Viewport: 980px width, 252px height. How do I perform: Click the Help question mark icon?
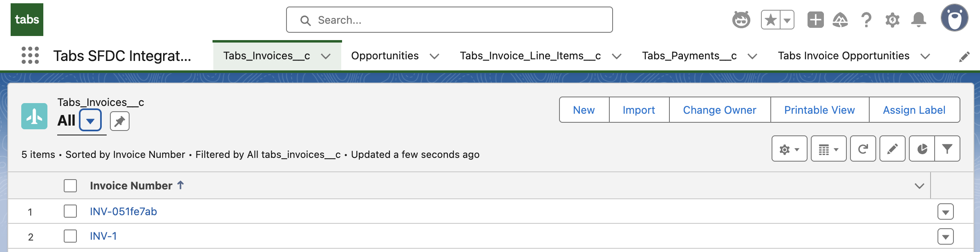(866, 20)
